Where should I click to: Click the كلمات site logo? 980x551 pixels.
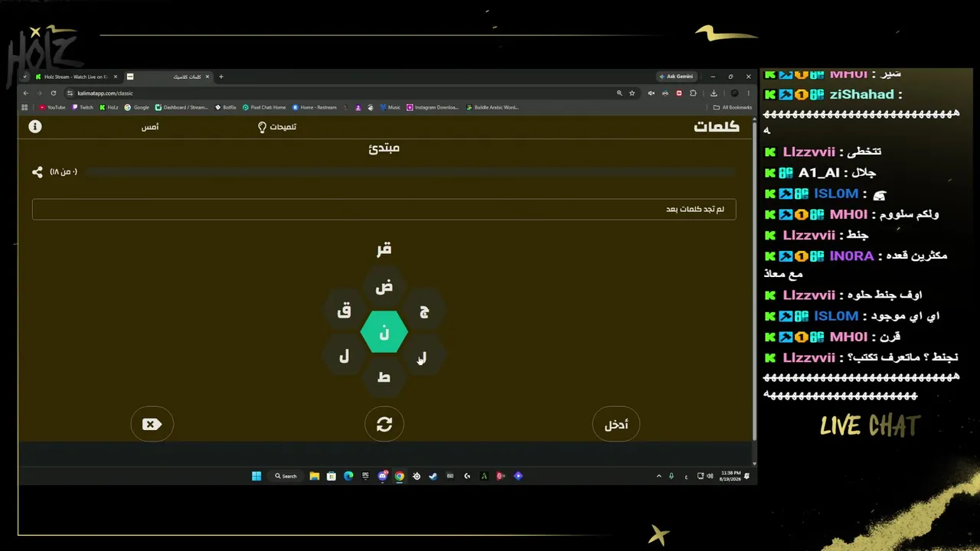click(717, 126)
